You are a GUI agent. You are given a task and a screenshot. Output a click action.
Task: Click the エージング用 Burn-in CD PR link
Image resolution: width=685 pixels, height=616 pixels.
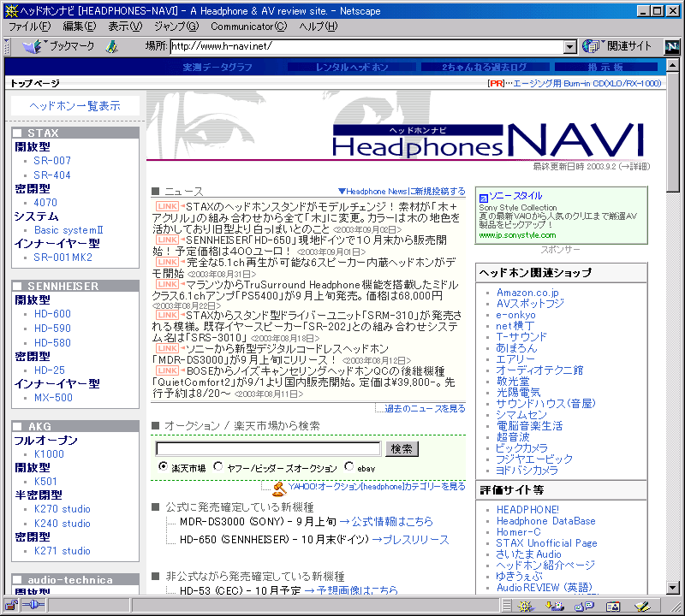(x=587, y=83)
